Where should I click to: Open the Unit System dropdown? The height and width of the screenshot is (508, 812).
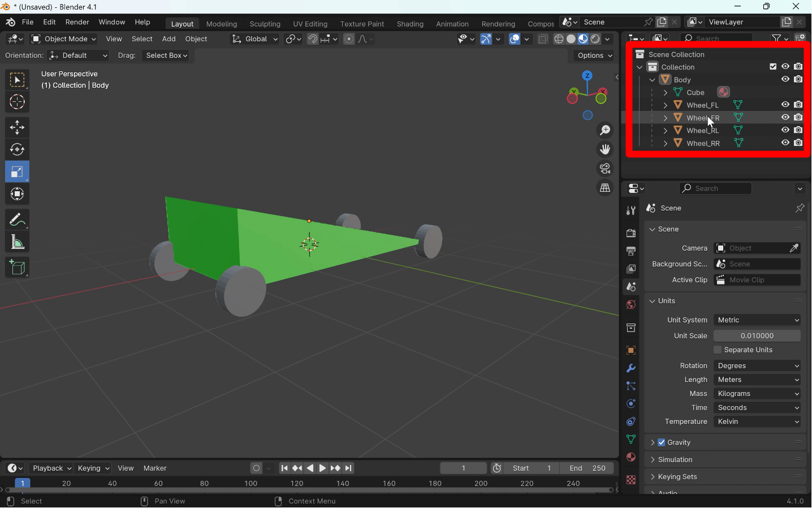(x=757, y=320)
